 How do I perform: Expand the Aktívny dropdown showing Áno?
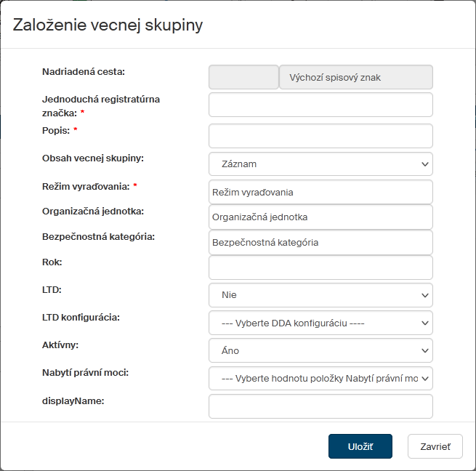pos(320,350)
